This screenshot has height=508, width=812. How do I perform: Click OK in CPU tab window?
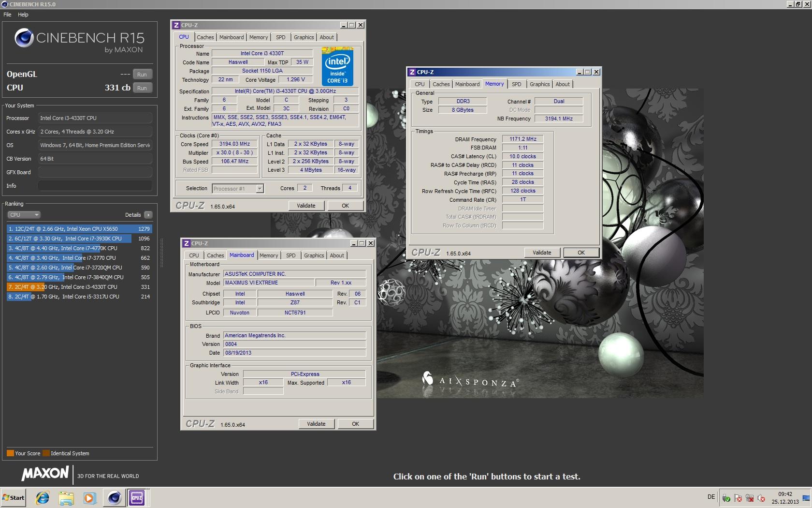tap(345, 206)
